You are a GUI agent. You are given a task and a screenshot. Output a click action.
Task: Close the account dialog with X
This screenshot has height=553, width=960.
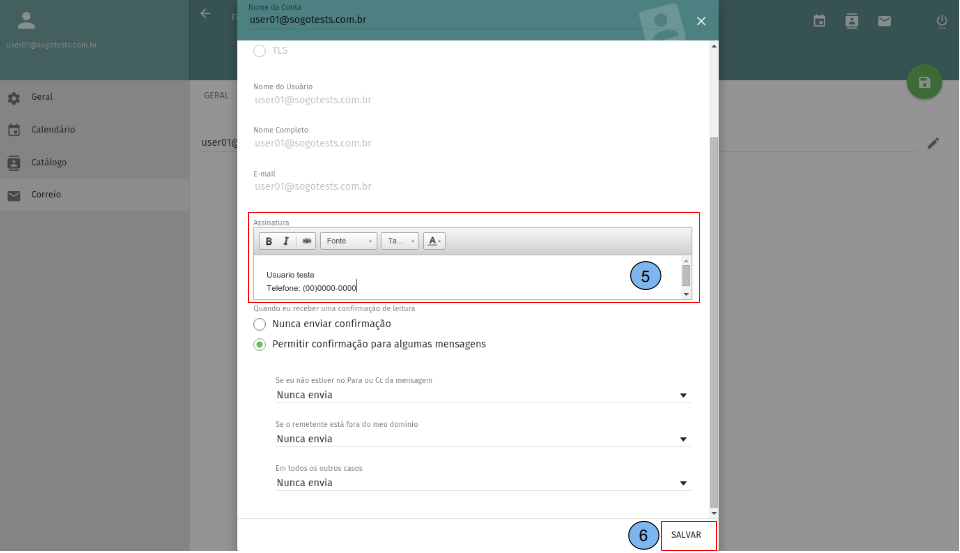tap(701, 21)
